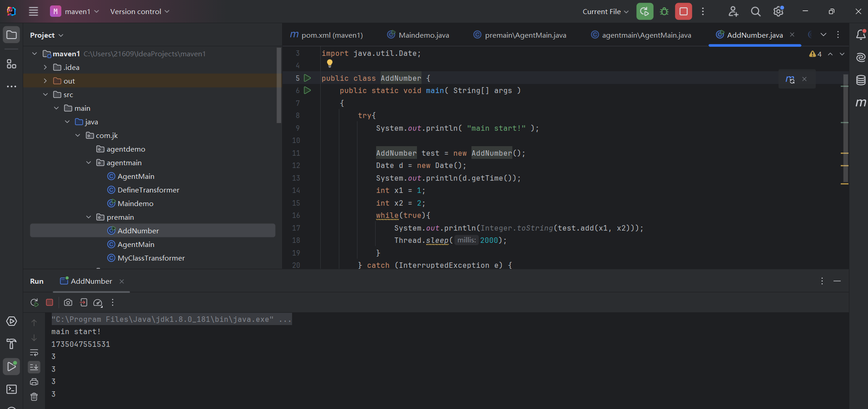The image size is (868, 409).
Task: Rerun AddNumber in Run panel toolbar
Action: [x=35, y=302]
